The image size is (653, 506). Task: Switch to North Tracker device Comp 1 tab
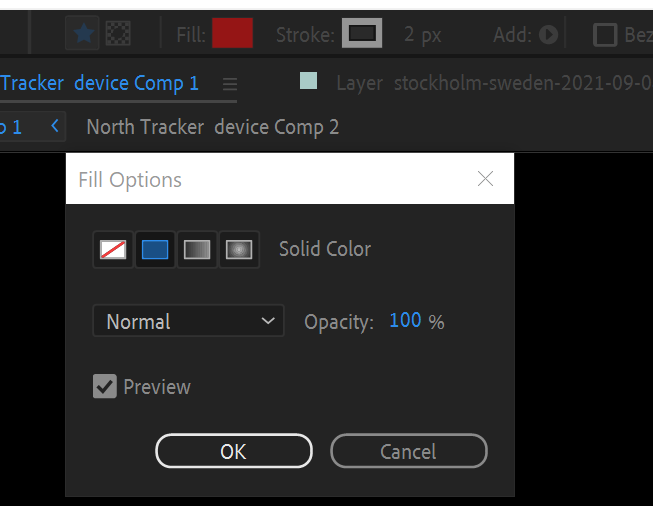100,83
